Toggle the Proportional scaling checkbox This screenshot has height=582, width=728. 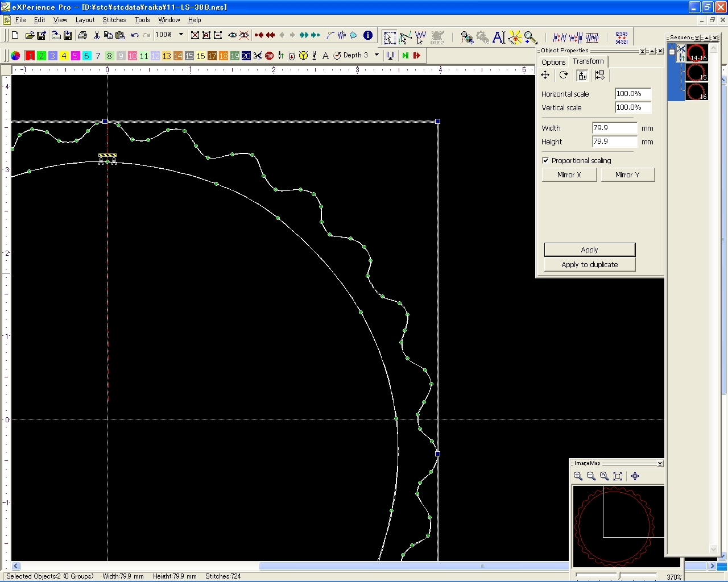tap(546, 161)
